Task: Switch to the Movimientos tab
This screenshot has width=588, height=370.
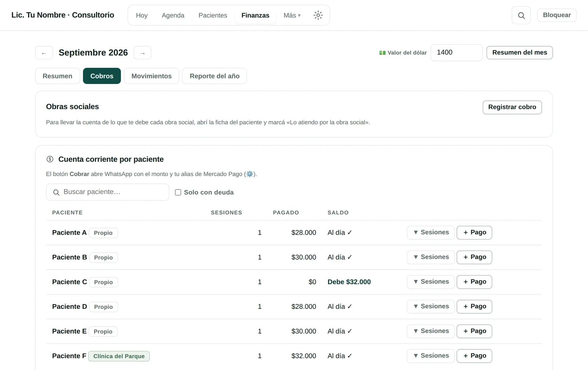Action: pos(151,76)
